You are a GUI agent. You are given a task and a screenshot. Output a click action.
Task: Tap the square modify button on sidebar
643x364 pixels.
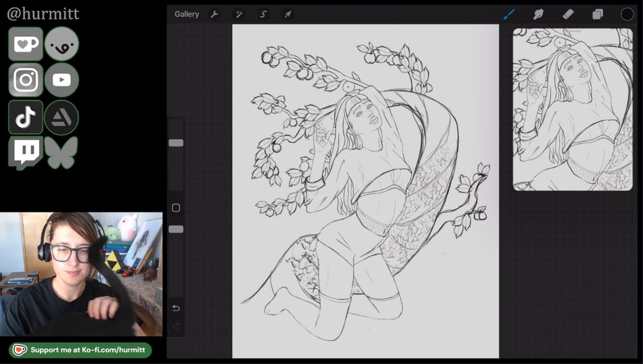pyautogui.click(x=176, y=208)
